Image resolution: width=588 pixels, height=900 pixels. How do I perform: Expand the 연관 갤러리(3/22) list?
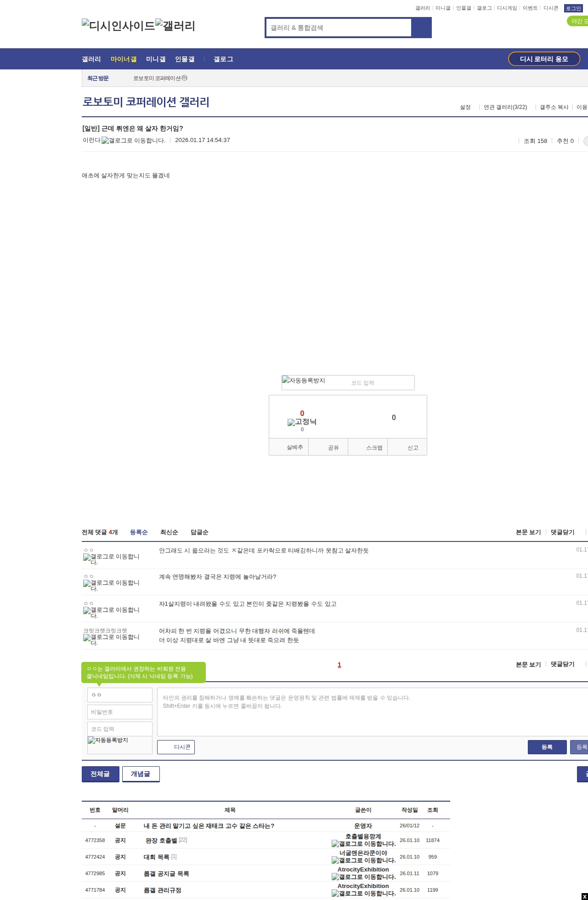[x=505, y=107]
